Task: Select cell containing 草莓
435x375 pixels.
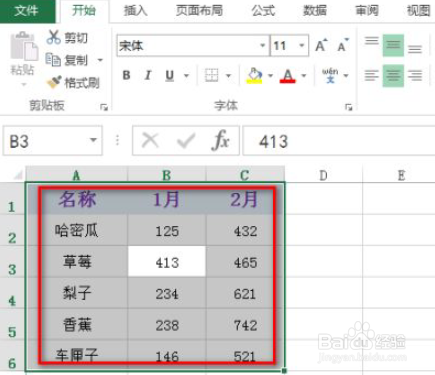Action: [77, 262]
